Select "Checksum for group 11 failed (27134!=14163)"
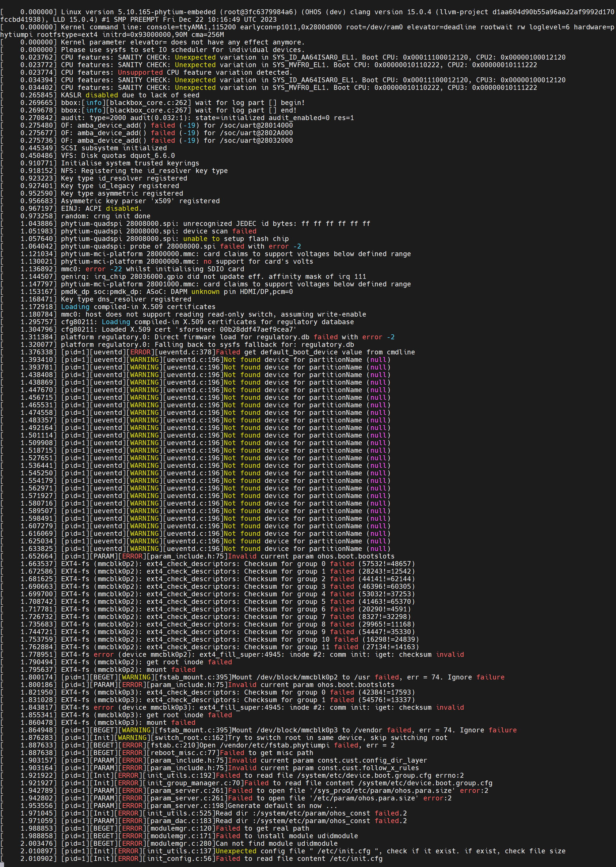Viewport: 616px width, 867px height. (332, 647)
